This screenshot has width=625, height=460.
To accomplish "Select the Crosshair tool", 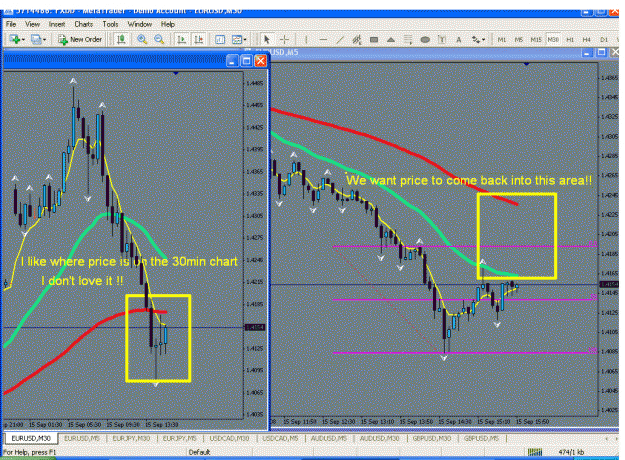I will point(284,39).
